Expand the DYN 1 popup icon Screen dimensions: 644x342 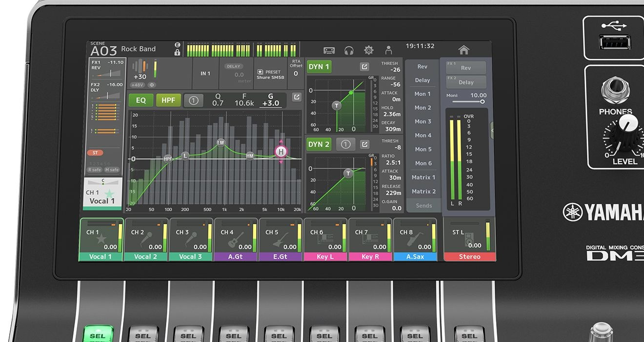pos(364,66)
